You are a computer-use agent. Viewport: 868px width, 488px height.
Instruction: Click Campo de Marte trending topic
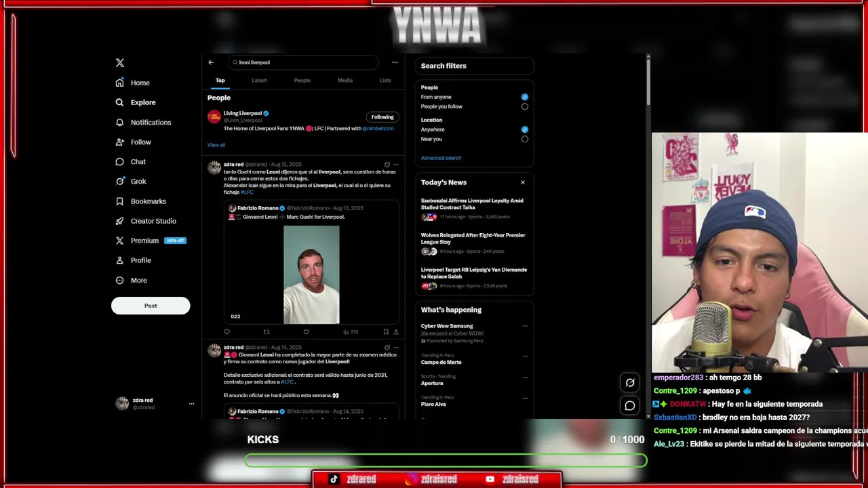coord(441,362)
